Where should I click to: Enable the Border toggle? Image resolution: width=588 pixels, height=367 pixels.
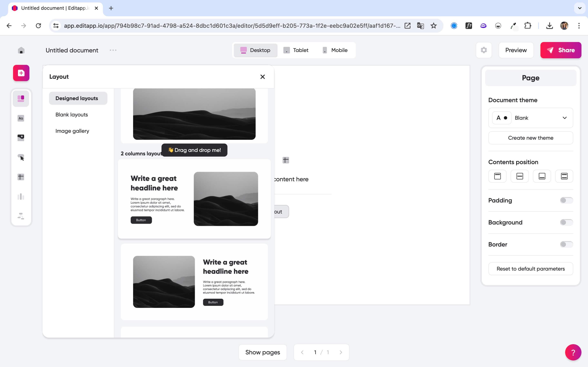tap(566, 244)
